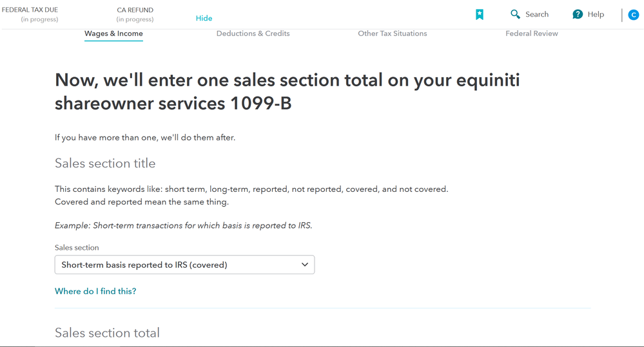Viewport: 644px width, 347px height.
Task: Open the Where do I find this link
Action: 95,291
